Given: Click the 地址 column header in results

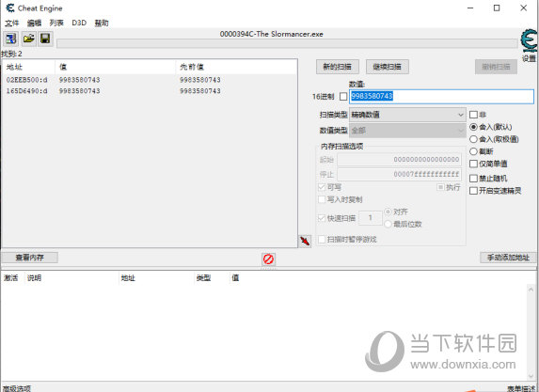Looking at the screenshot, I should click(28, 67).
